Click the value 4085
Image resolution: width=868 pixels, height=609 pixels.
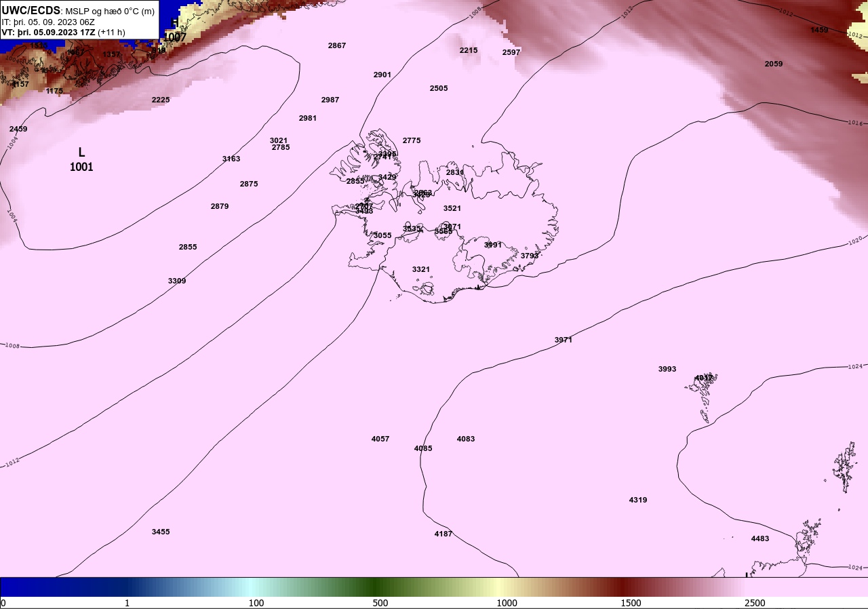click(x=423, y=448)
